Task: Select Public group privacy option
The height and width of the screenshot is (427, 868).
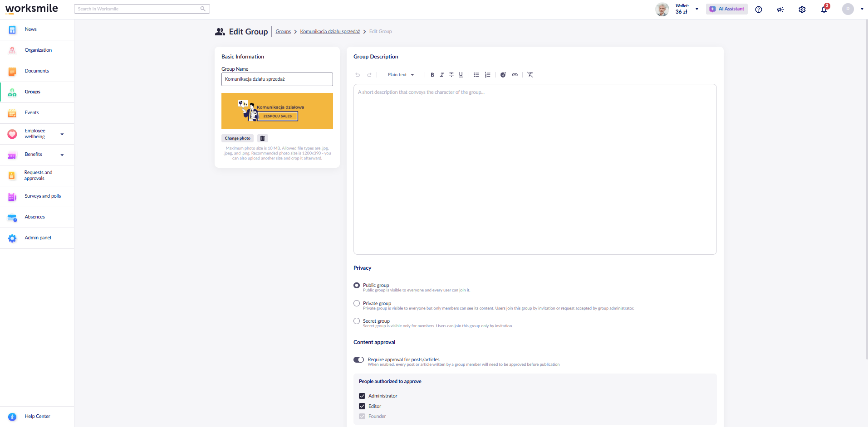Action: click(x=357, y=286)
